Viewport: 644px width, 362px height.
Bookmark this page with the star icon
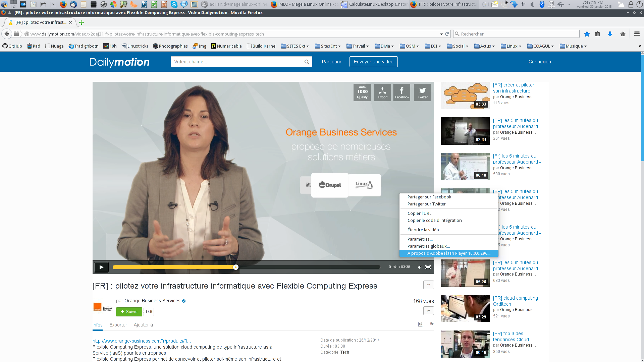(587, 34)
